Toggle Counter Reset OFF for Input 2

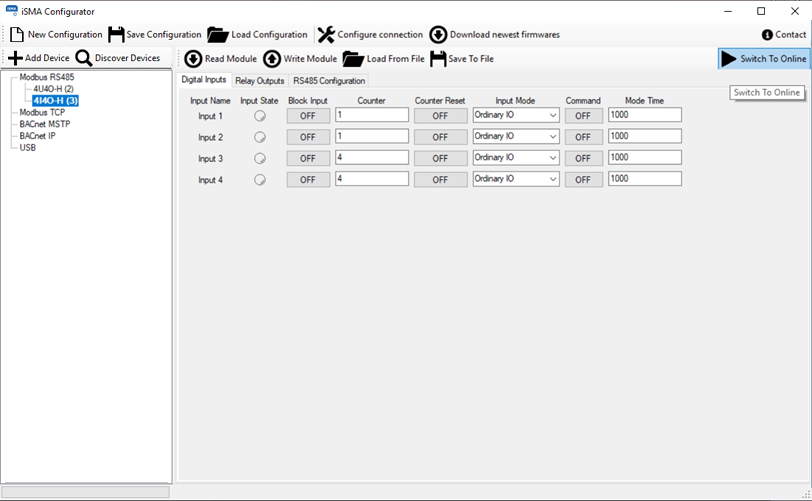click(440, 137)
